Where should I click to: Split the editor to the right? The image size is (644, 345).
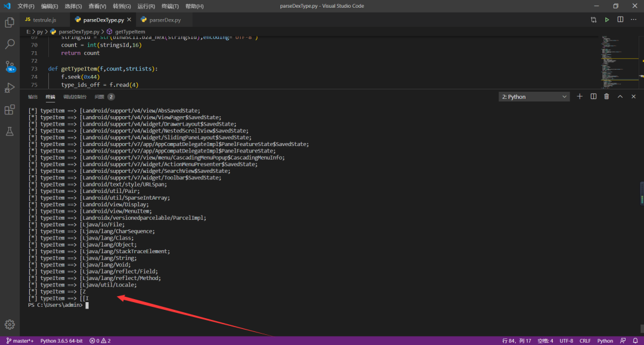point(620,20)
